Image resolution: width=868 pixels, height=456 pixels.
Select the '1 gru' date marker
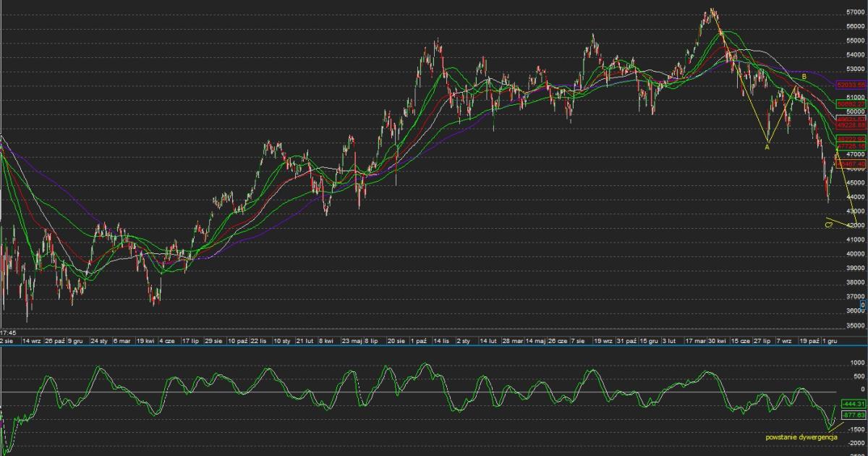(829, 340)
